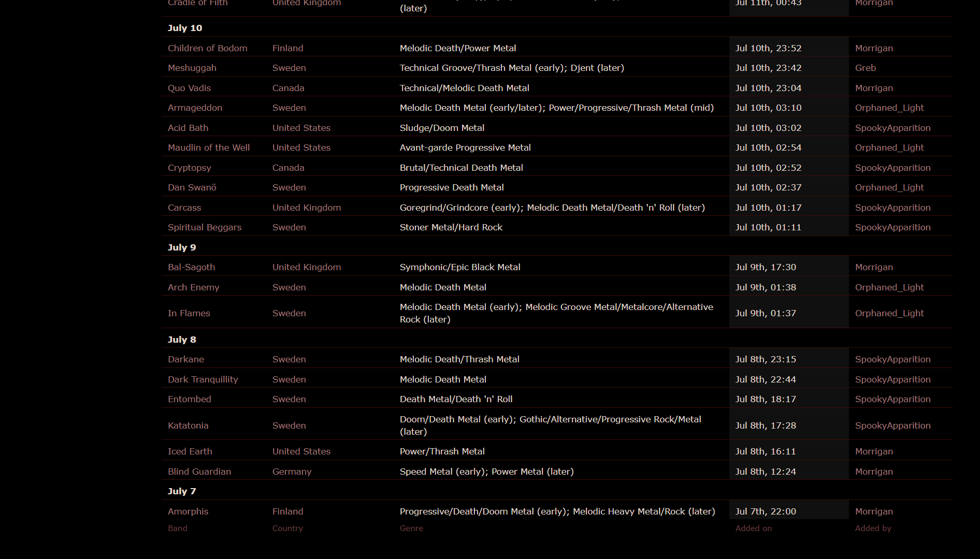
Task: Click the Band column footer label
Action: click(x=178, y=528)
